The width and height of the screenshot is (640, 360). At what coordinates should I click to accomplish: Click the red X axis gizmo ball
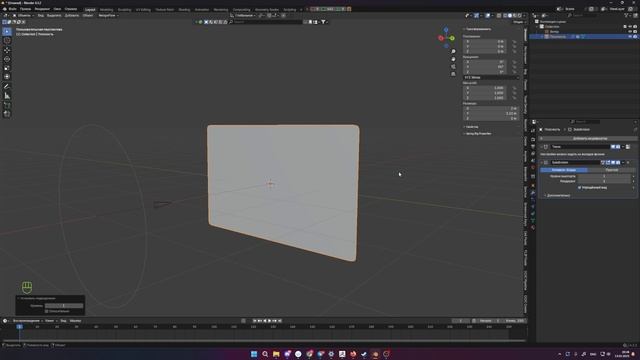click(441, 38)
